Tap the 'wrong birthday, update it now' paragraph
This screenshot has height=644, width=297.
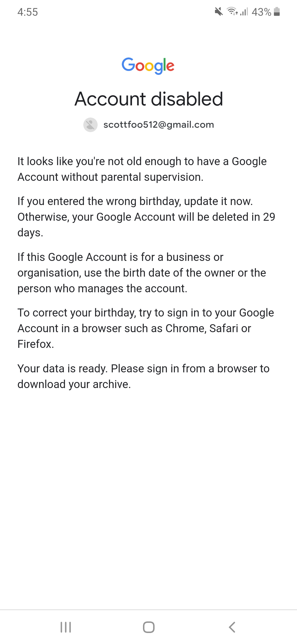coord(146,217)
